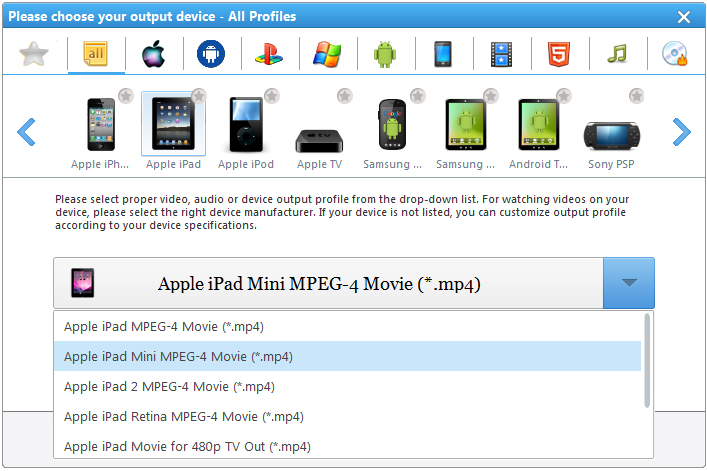Viewport: 707px width, 471px height.
Task: Favorite the Apple iPod with its star
Action: pyautogui.click(x=272, y=96)
